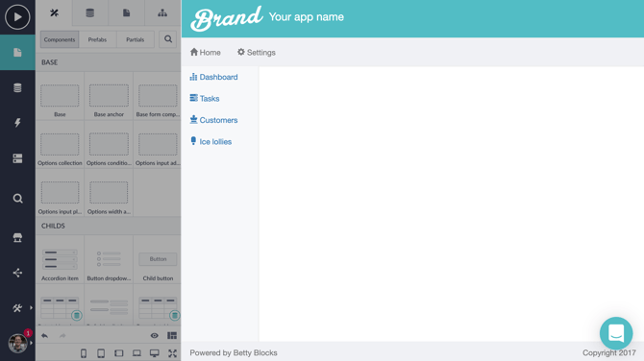Select the tablet portrait viewport icon

click(101, 353)
